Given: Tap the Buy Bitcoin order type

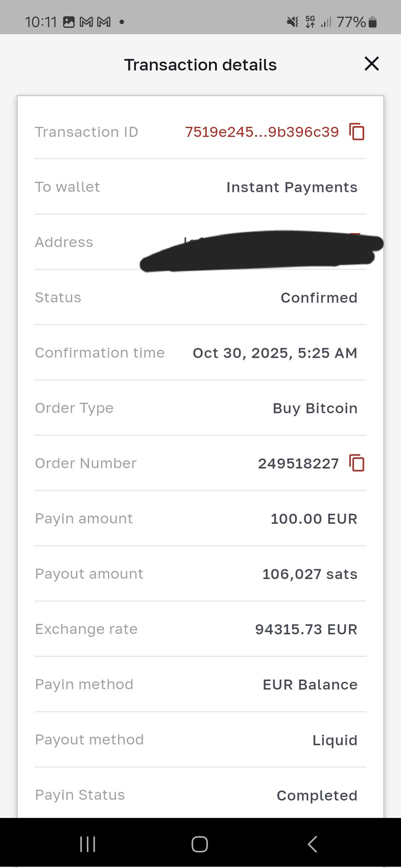Looking at the screenshot, I should [315, 409].
